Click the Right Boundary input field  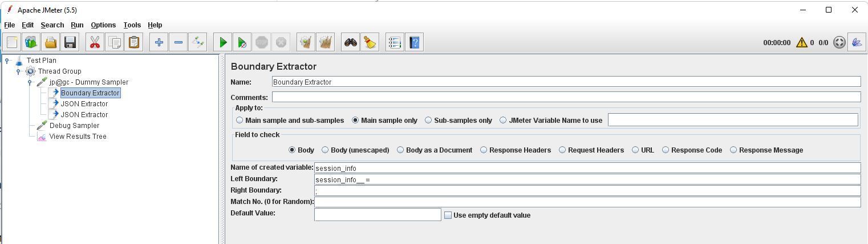pyautogui.click(x=587, y=190)
